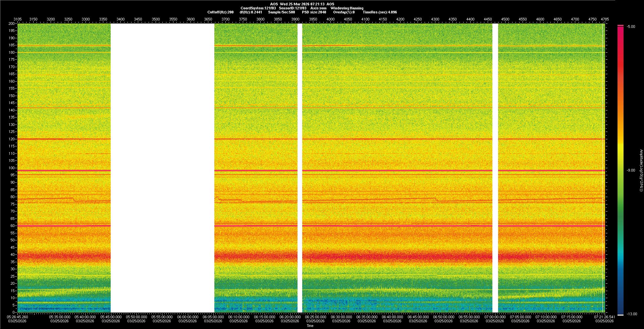
Task: Click the -9.00 label beside the color scale
Action: click(x=631, y=170)
